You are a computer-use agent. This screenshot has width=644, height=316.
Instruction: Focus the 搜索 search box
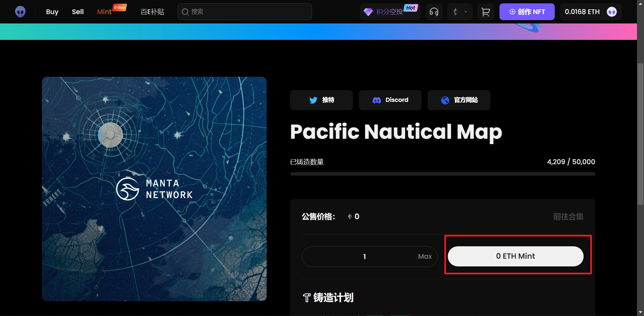(x=245, y=12)
